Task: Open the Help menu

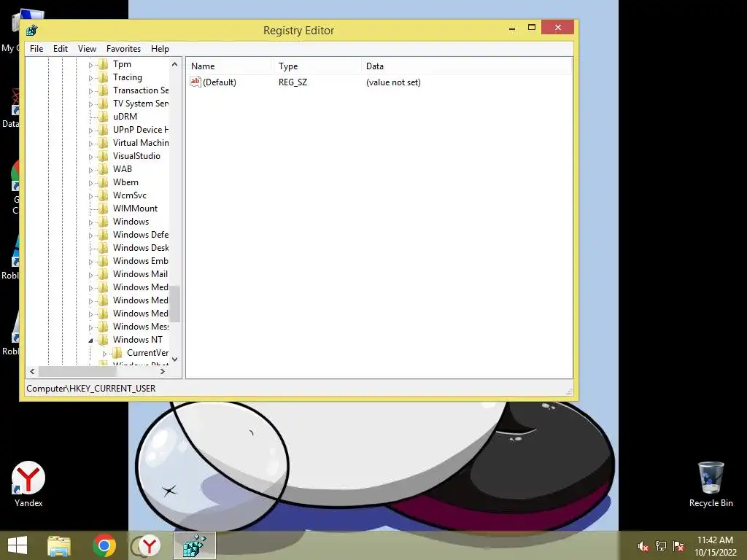Action: tap(160, 49)
